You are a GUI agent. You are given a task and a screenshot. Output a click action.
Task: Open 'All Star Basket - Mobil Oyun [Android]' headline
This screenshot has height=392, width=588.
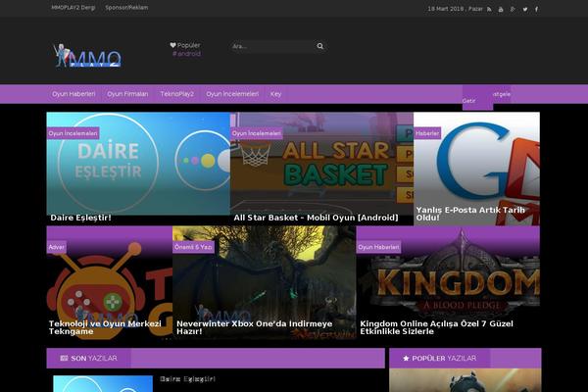(316, 218)
